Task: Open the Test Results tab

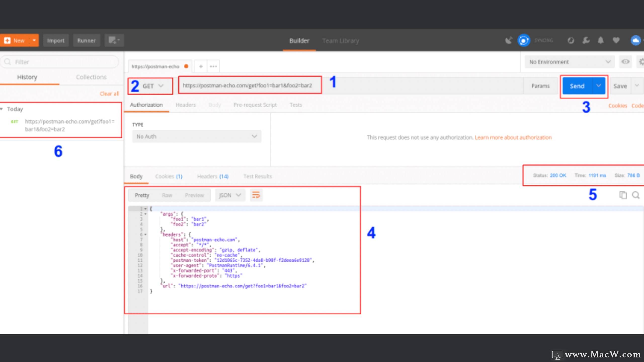Action: point(258,176)
